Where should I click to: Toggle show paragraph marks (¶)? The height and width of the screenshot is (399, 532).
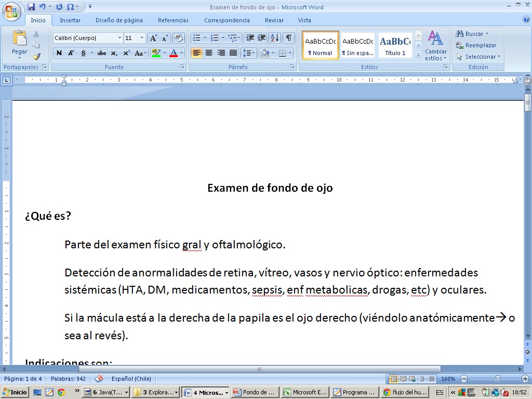click(288, 38)
